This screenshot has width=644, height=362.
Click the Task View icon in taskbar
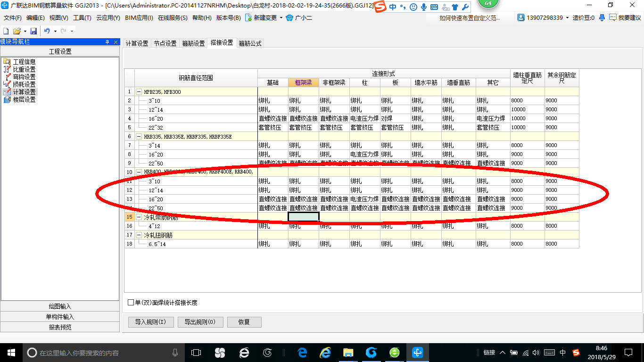[196, 352]
